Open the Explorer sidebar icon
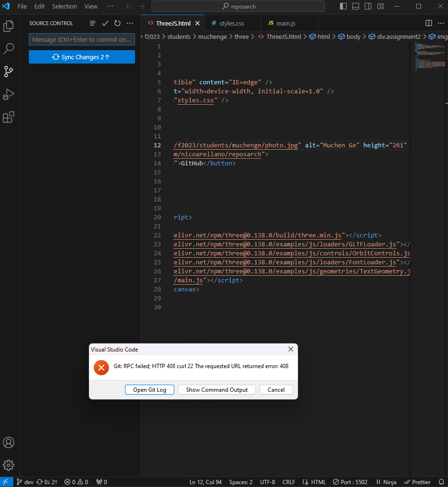Image resolution: width=448 pixels, height=487 pixels. click(x=9, y=26)
